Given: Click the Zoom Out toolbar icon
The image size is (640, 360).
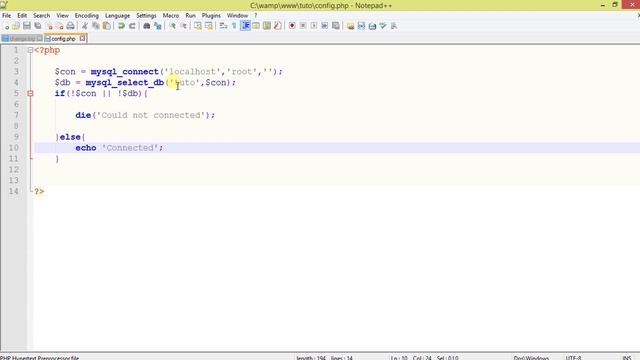Looking at the screenshot, I should coord(183,26).
